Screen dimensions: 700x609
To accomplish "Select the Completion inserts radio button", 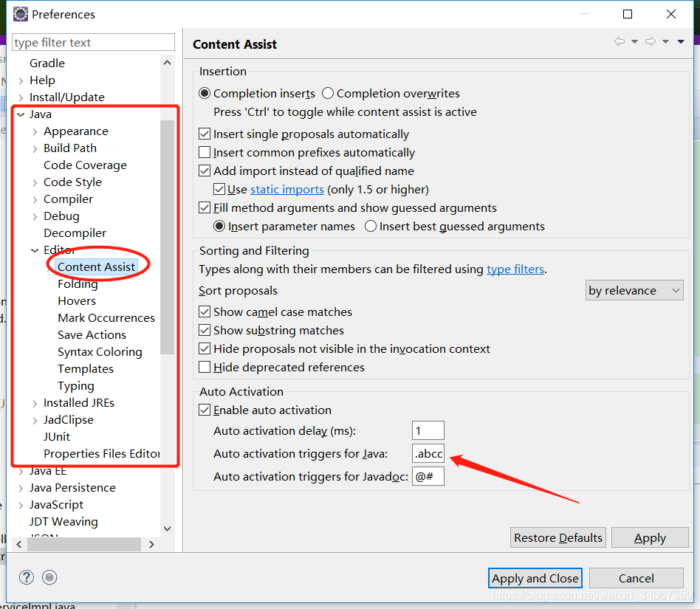I will tap(205, 93).
